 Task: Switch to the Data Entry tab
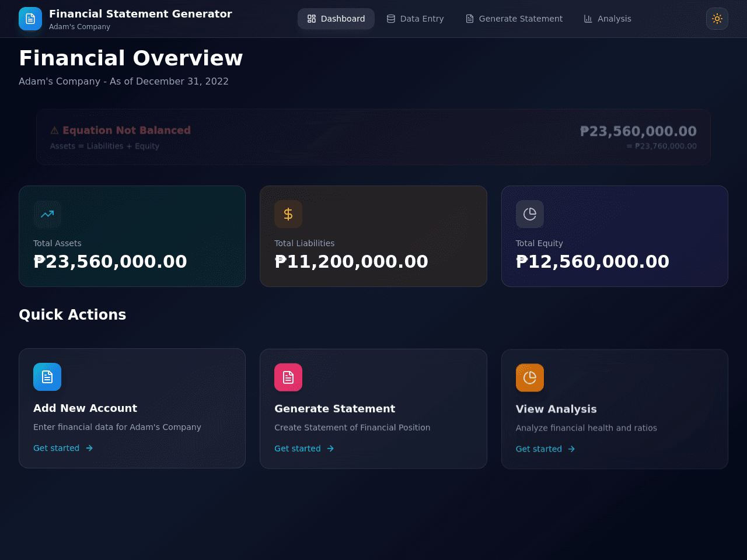[415, 19]
